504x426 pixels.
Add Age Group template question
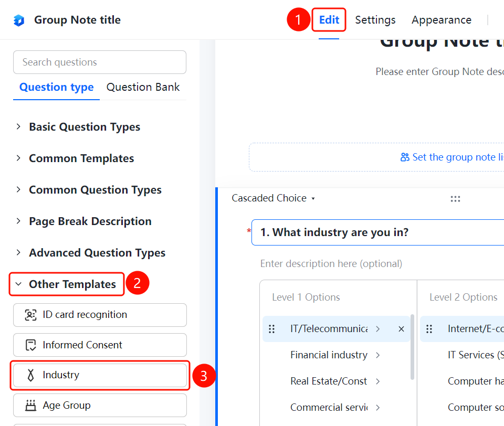(100, 406)
